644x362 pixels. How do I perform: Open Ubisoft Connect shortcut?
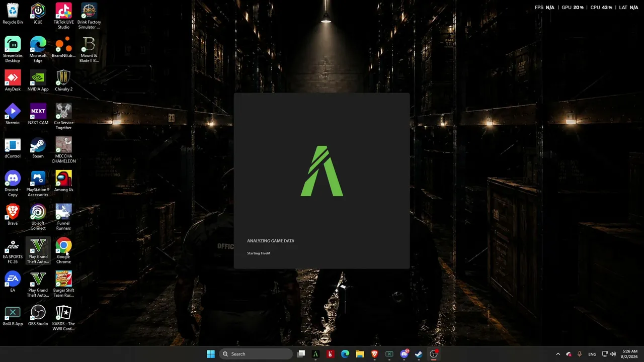(38, 218)
